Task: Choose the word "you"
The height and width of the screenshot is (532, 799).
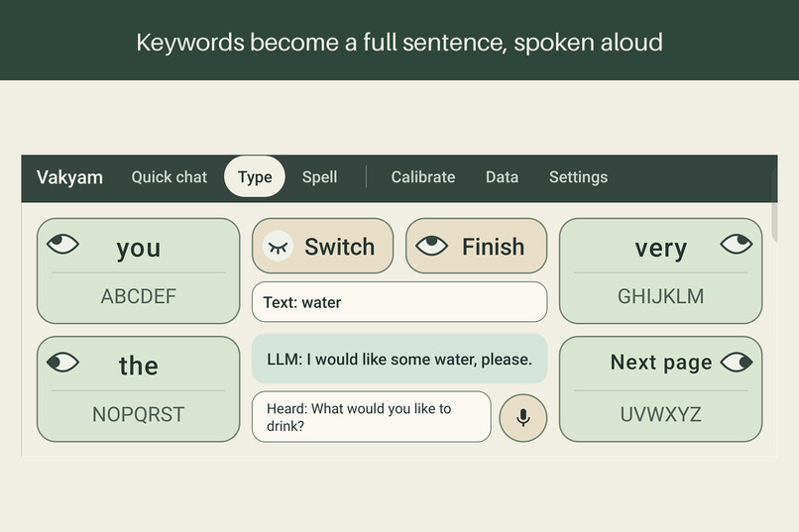Action: point(139,248)
